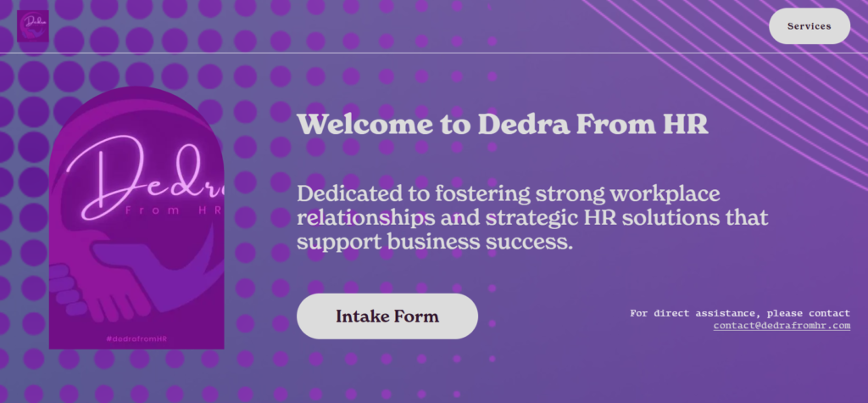
Task: Click "support business success." tagline line
Action: [436, 243]
